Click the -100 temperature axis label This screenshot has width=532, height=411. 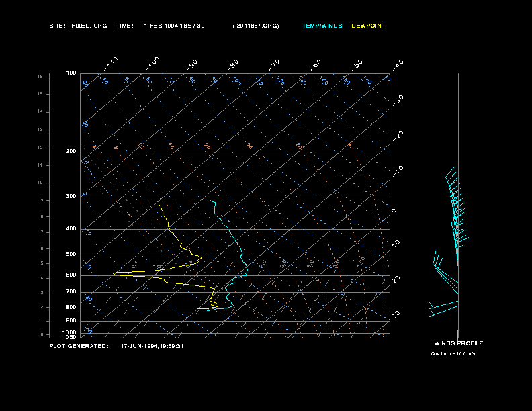click(152, 64)
